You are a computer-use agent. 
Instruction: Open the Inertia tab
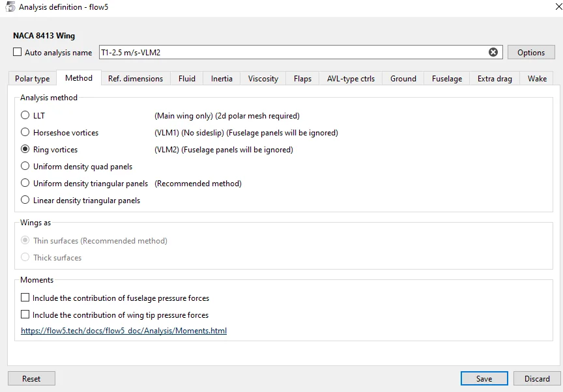[x=222, y=79]
